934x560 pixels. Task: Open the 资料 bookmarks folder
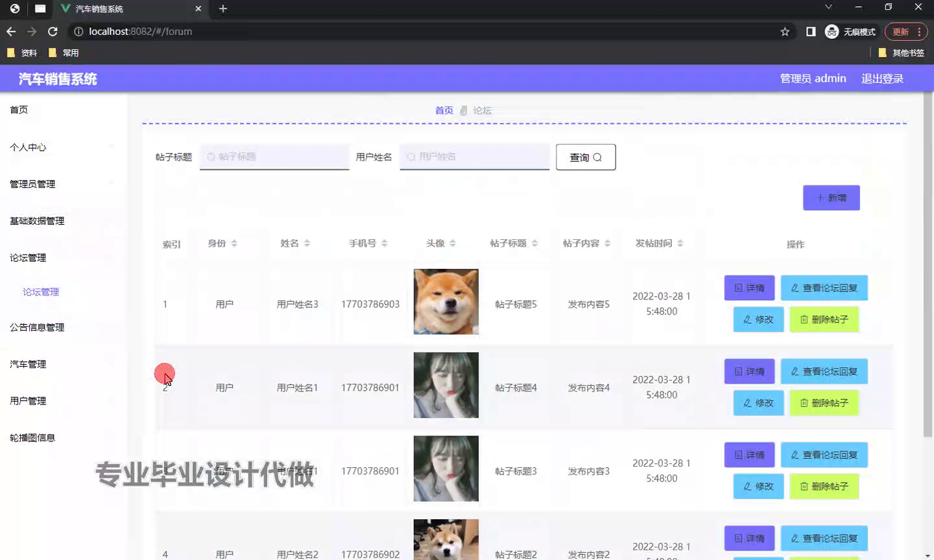tap(22, 52)
